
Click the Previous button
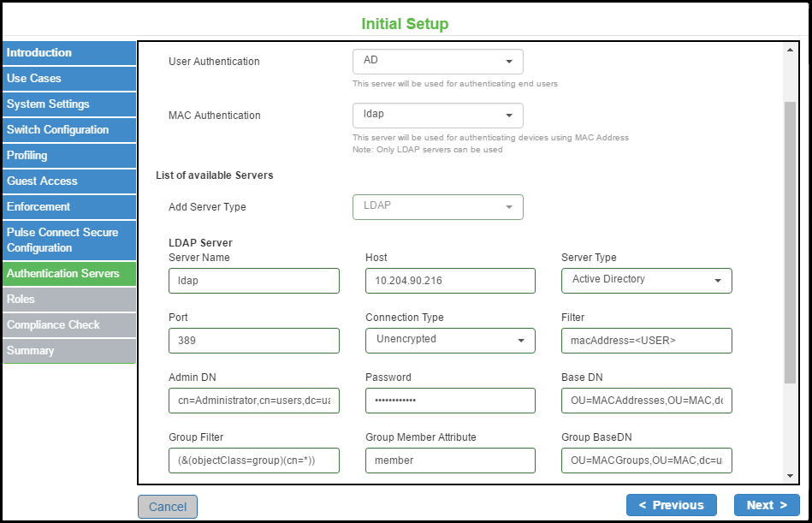(671, 505)
